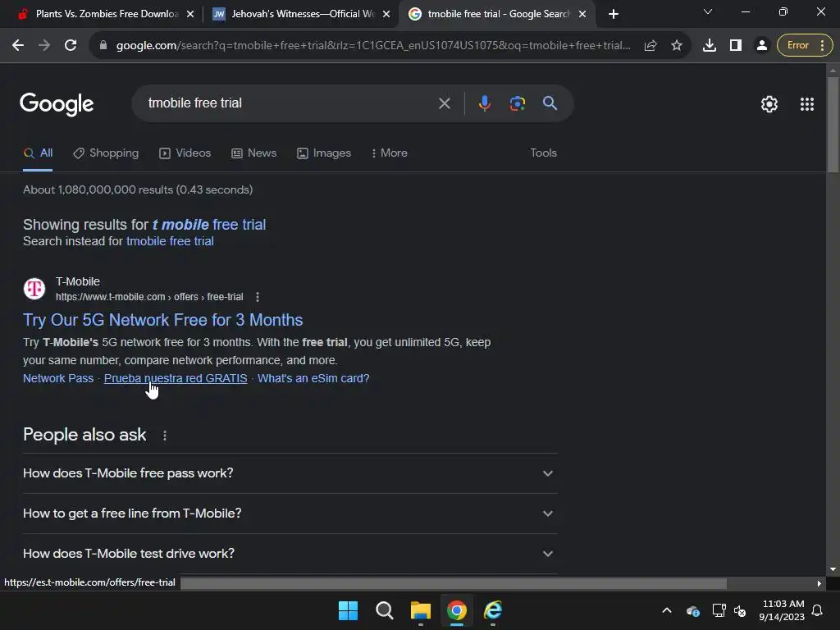The height and width of the screenshot is (630, 840).
Task: Open Prueba nuestra red GRATIS link
Action: (x=176, y=378)
